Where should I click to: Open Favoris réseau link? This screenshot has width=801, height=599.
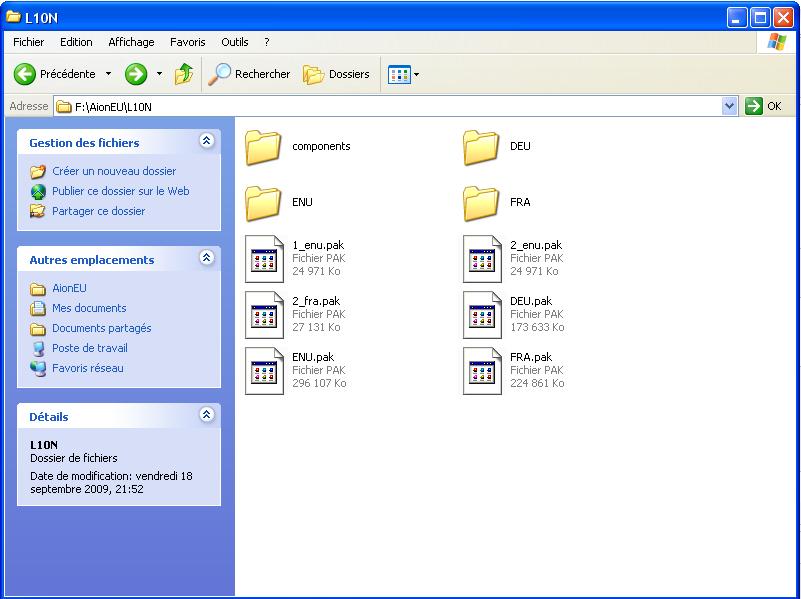tap(88, 368)
